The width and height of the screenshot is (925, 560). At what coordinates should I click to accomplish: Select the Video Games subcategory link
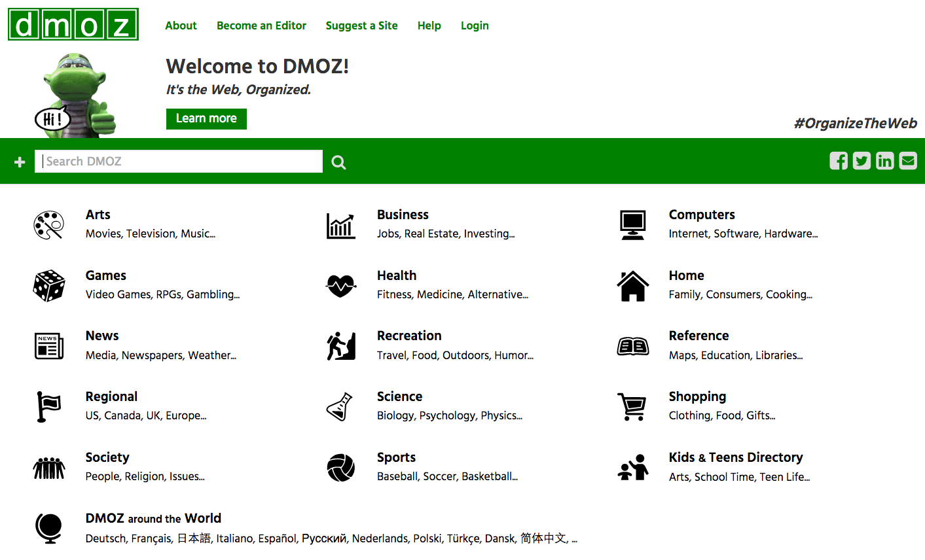click(118, 294)
